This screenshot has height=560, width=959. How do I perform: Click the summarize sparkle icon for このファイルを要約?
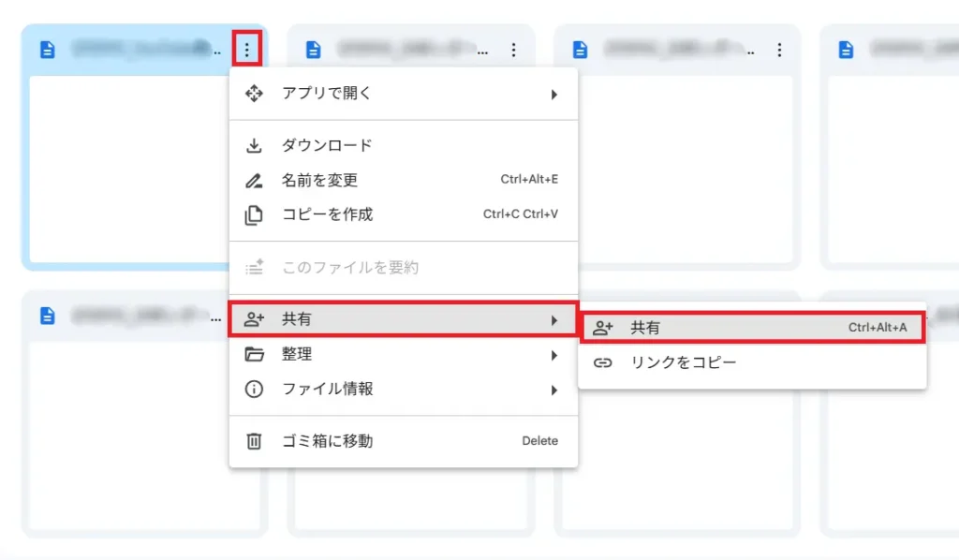click(x=253, y=267)
